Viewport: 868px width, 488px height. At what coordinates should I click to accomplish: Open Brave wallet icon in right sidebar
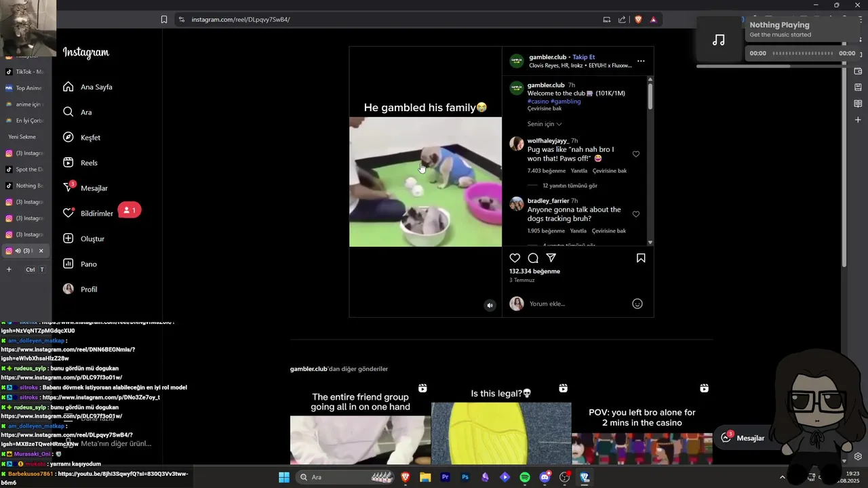pyautogui.click(x=858, y=71)
